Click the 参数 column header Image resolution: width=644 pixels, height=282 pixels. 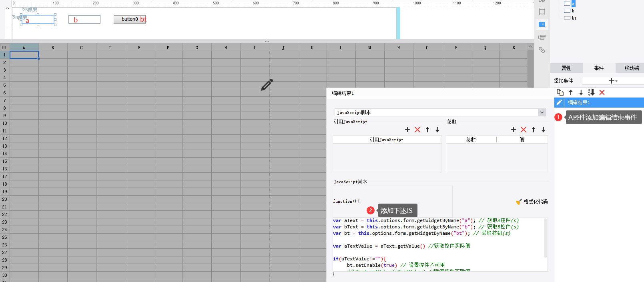coord(471,140)
